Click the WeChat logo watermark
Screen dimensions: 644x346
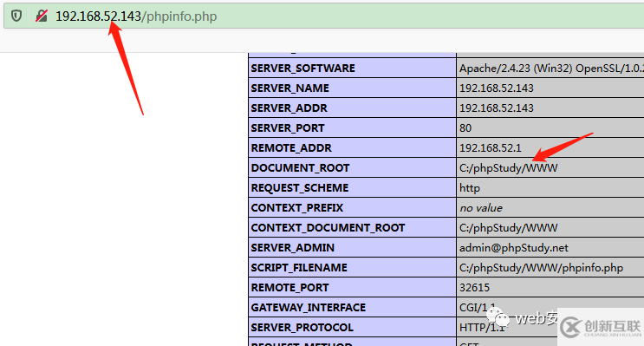(x=498, y=317)
